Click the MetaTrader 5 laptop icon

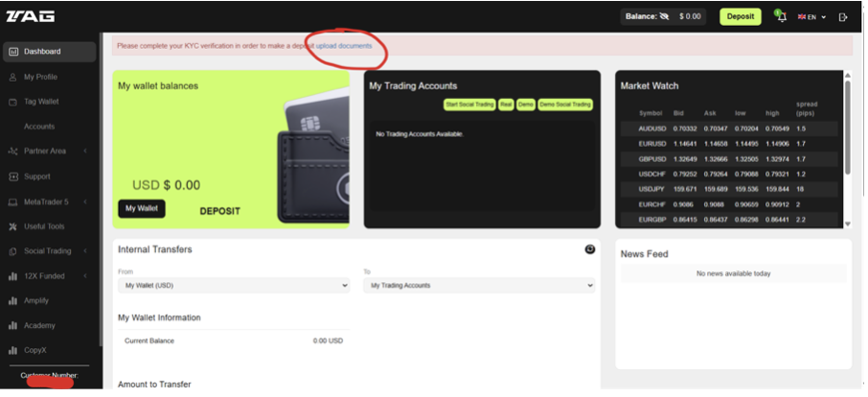(13, 202)
